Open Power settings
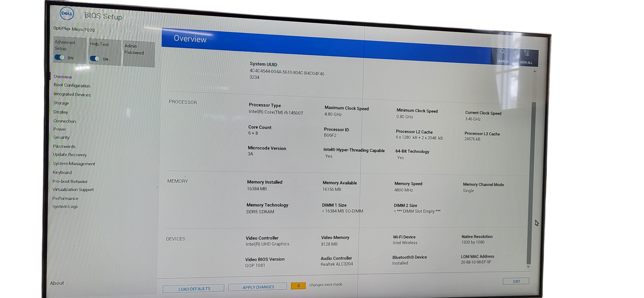This screenshot has height=298, width=644. point(60,129)
